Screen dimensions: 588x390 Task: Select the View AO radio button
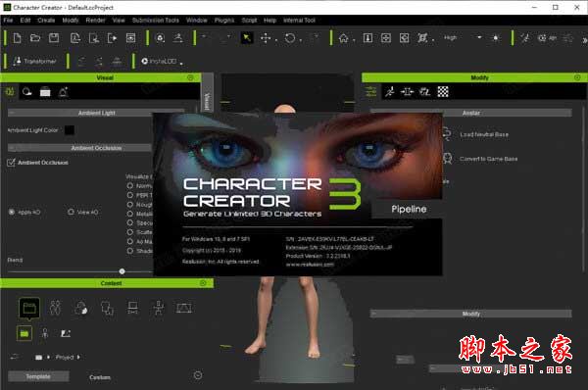click(x=71, y=212)
